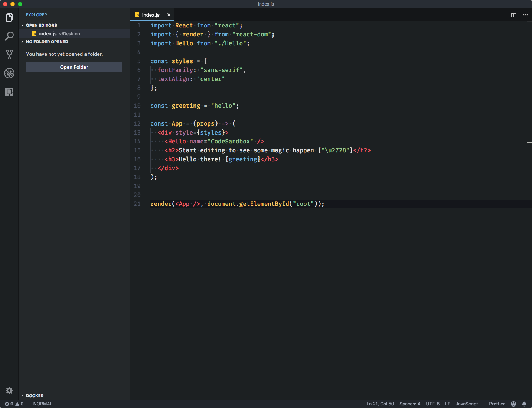Close the index.js tab
Screen dimensions: 532x408
tap(169, 15)
